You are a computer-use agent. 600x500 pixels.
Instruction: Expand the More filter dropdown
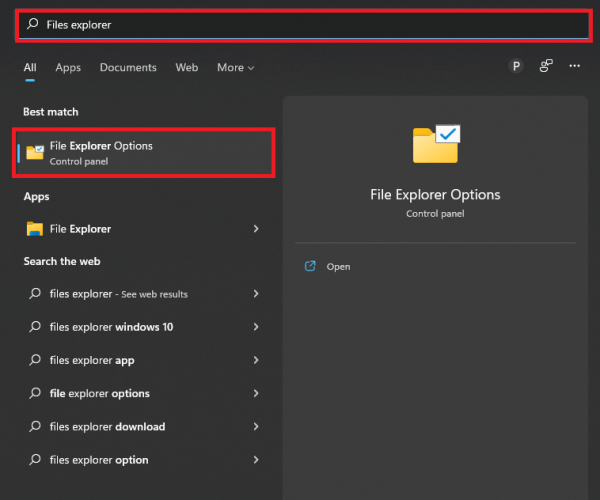[235, 68]
